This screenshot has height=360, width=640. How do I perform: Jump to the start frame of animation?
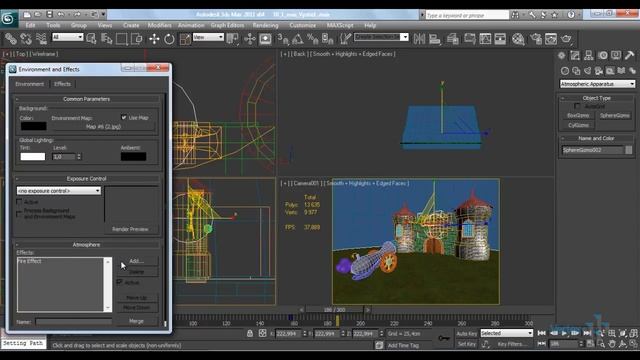(542, 333)
